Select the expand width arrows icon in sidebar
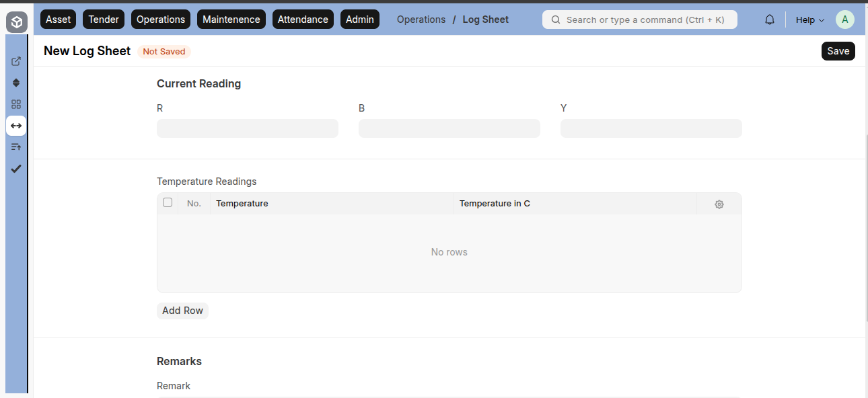Image resolution: width=868 pixels, height=398 pixels. coord(15,126)
